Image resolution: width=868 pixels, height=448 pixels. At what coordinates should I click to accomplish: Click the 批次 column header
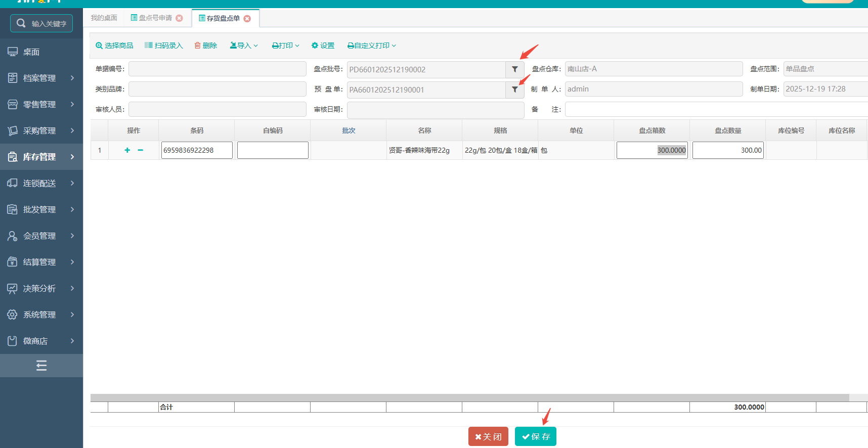point(349,130)
